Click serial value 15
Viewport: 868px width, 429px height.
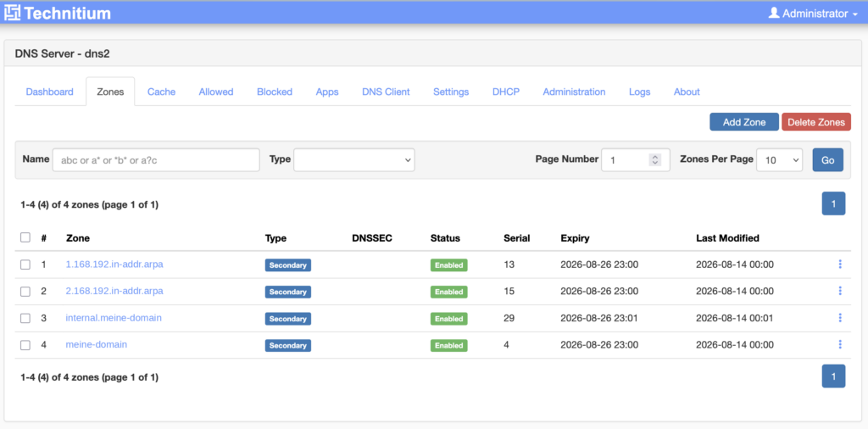509,291
